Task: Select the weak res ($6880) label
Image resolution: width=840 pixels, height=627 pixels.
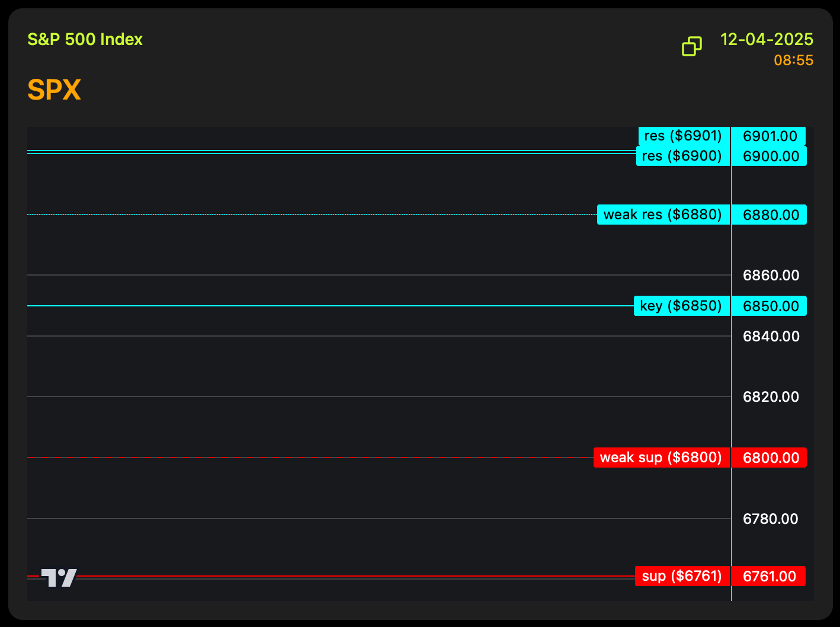Action: (x=663, y=215)
